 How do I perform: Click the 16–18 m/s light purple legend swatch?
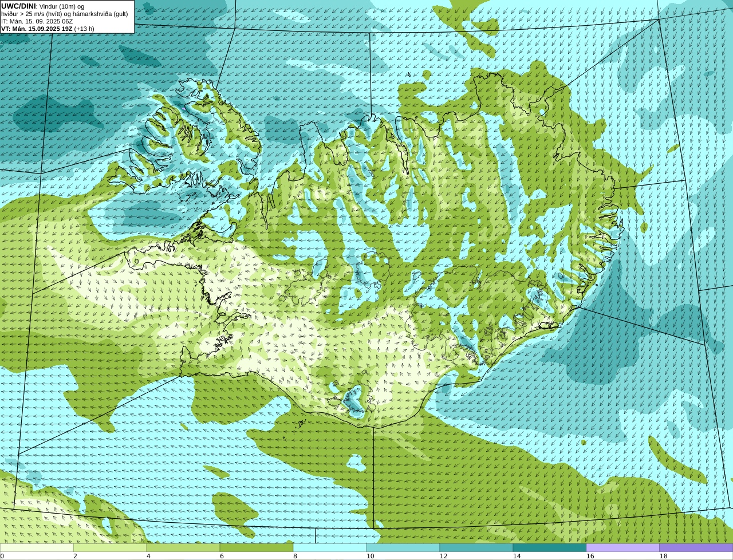[623, 547]
